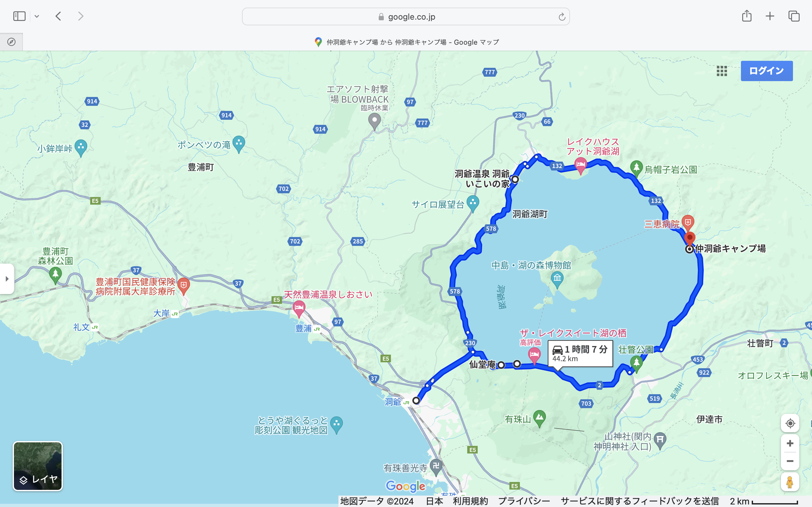Viewport: 812px width, 507px height.
Task: Open the 利用規約 link
Action: pos(470,501)
